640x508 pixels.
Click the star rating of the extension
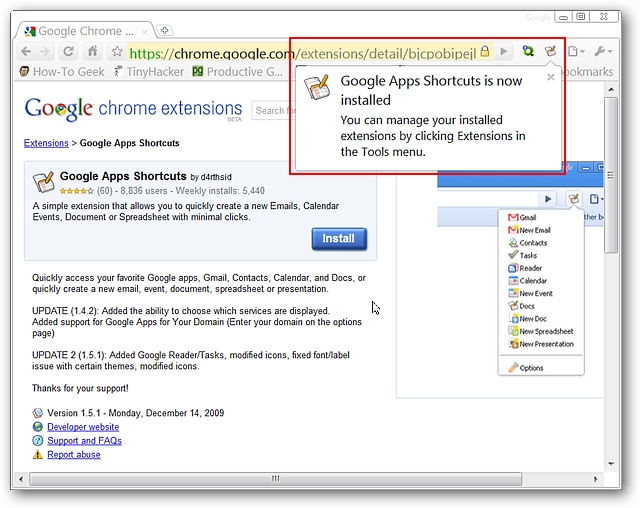pos(76,191)
